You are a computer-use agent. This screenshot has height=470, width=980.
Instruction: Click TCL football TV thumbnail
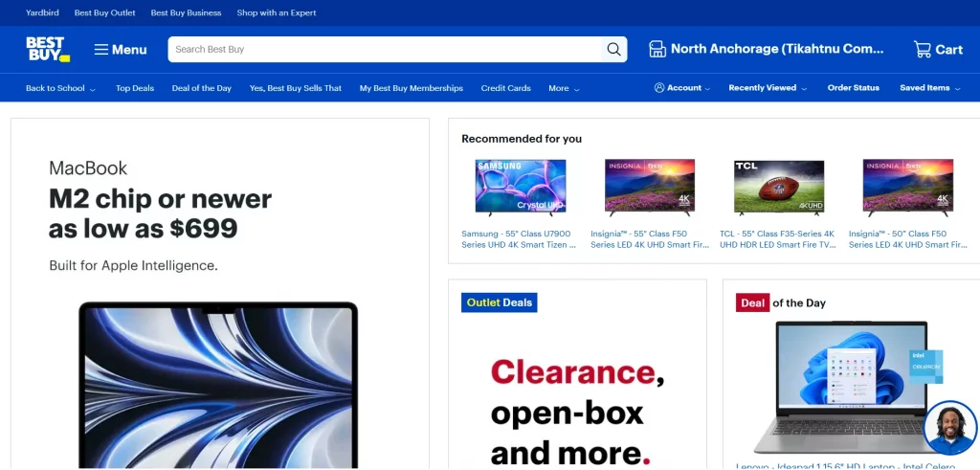click(779, 188)
